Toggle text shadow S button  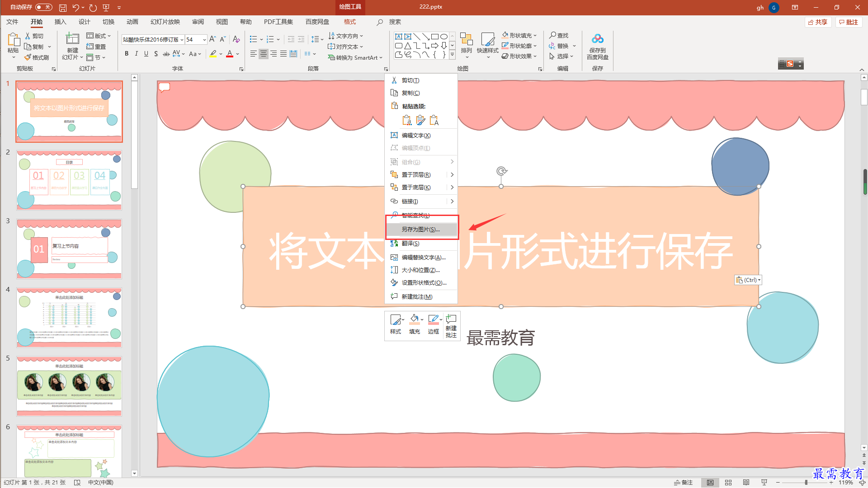tap(156, 54)
